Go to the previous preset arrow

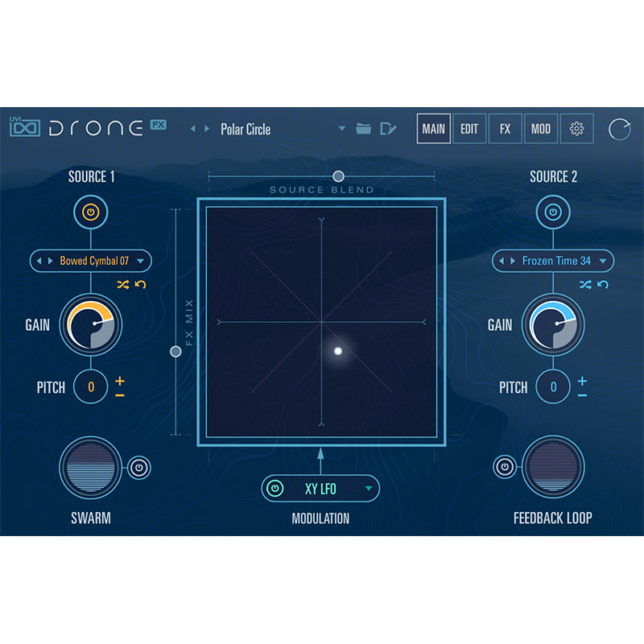[193, 129]
